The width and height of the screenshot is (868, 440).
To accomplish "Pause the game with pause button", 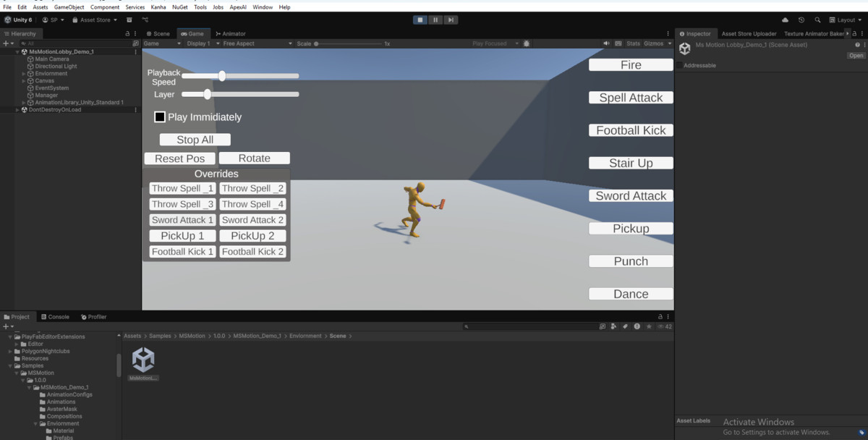I will pyautogui.click(x=435, y=20).
